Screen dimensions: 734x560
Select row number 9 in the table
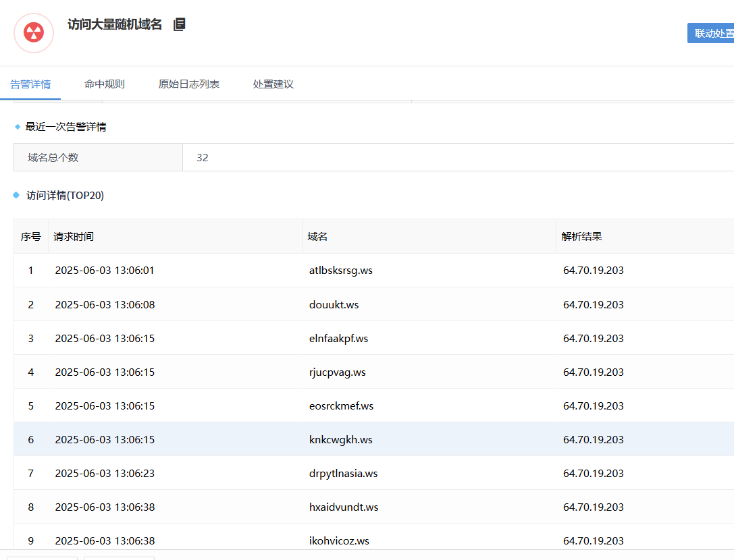pos(30,540)
